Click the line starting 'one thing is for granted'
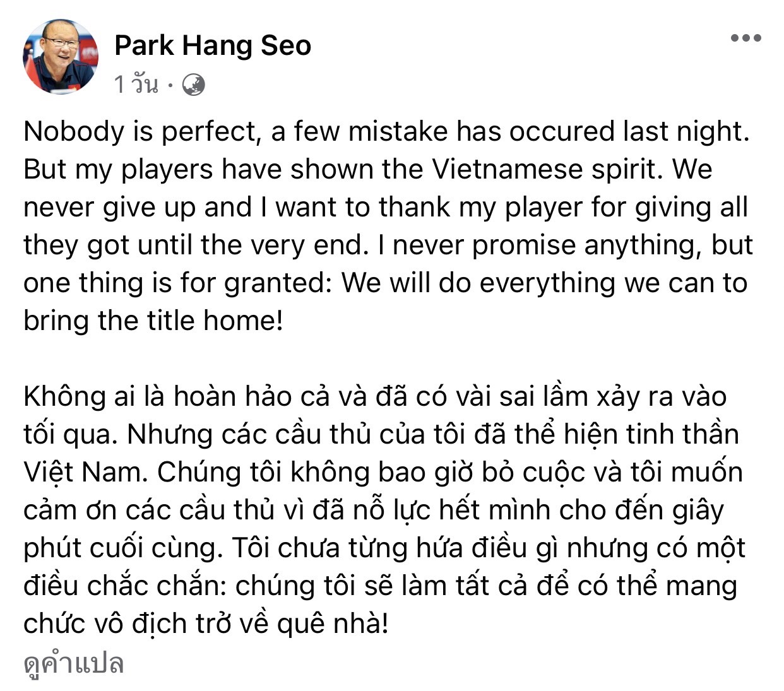This screenshot has height=691, width=784. point(386,283)
